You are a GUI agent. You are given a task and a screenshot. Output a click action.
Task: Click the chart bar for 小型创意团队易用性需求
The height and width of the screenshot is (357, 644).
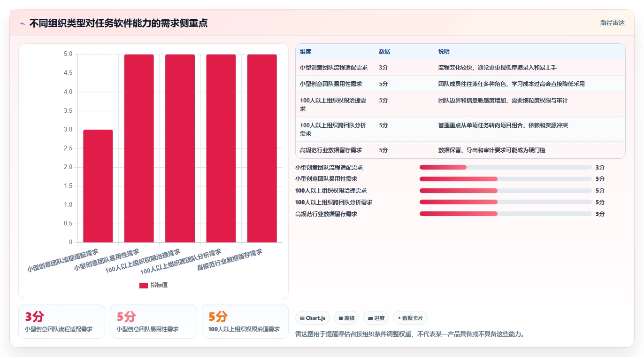[x=139, y=148]
